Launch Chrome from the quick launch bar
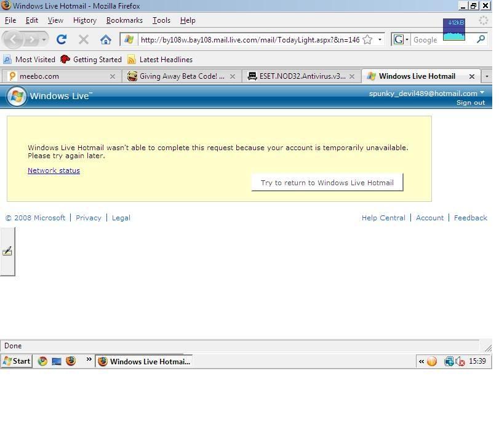The image size is (499, 448). click(x=42, y=361)
